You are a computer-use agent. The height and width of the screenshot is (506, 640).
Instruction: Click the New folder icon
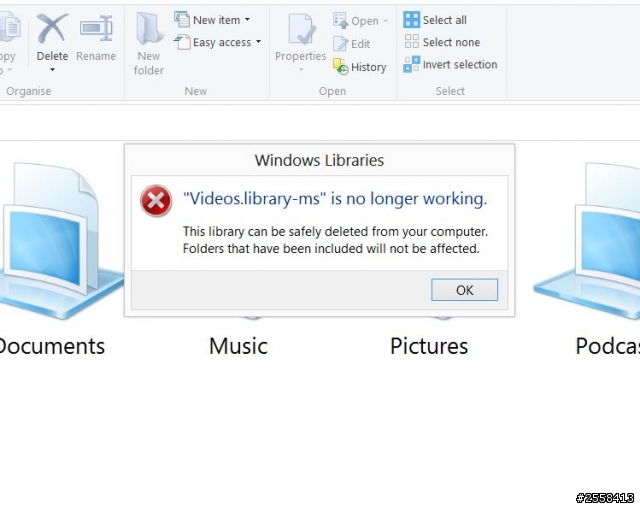pyautogui.click(x=149, y=28)
